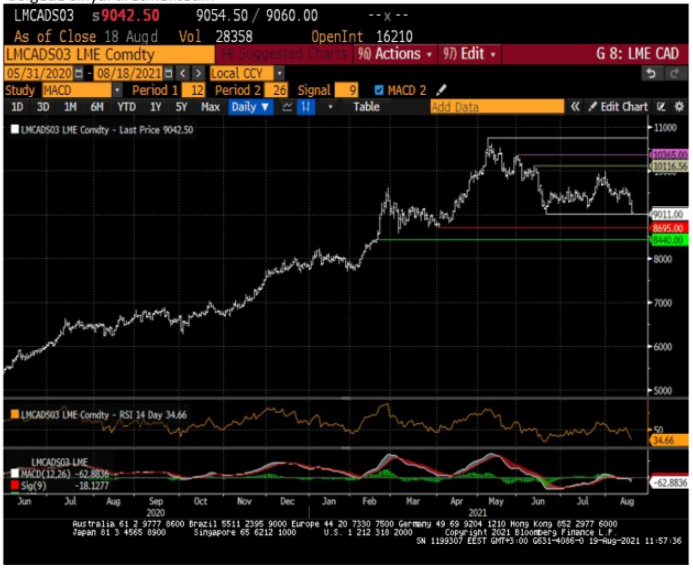Click the Period 1 value field 12
The width and height of the screenshot is (693, 569).
coord(193,90)
